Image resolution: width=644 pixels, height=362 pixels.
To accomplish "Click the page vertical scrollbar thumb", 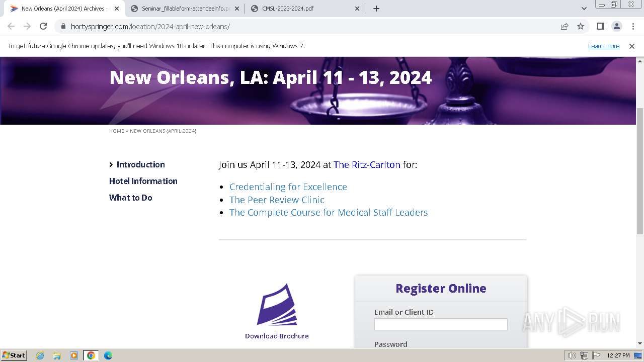I will coord(640,171).
